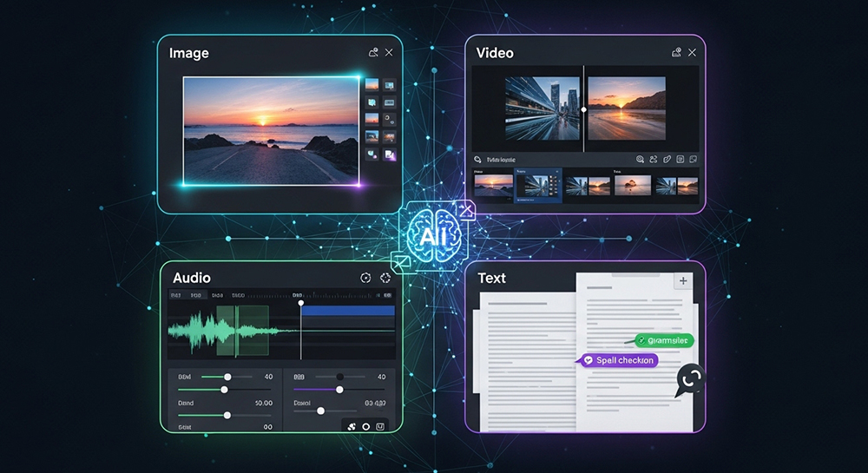868x473 pixels.
Task: Click the circle record icon at Audio panel bottom
Action: pos(366,426)
